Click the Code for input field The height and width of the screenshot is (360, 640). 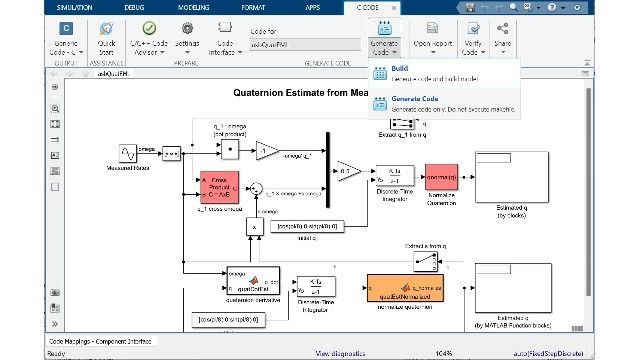(305, 44)
